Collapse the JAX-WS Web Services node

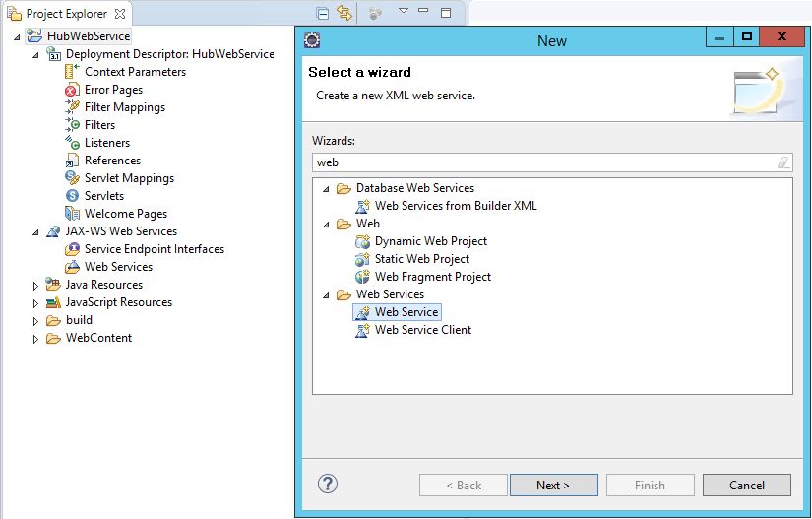coord(35,232)
